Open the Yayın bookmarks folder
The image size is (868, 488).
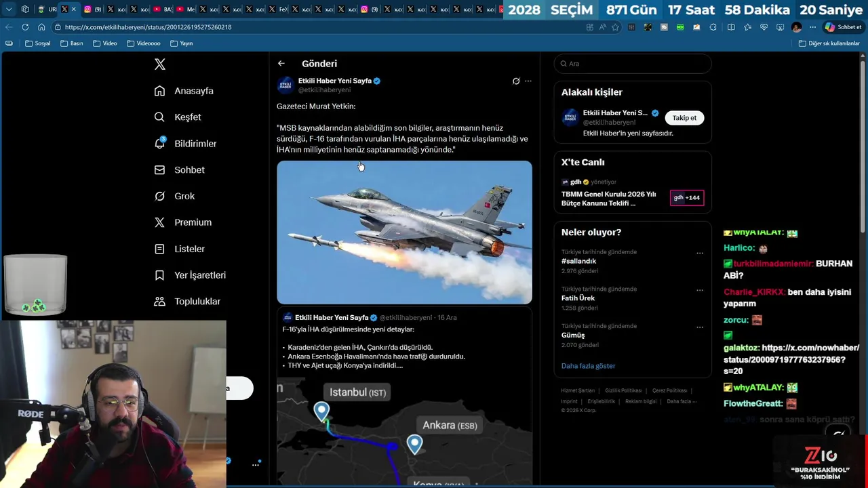pyautogui.click(x=182, y=43)
